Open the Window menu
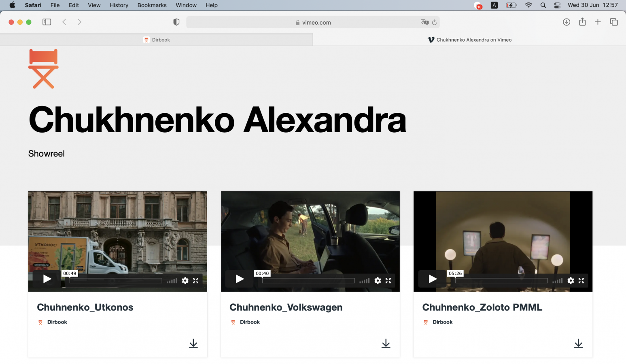The width and height of the screenshot is (626, 364). [x=186, y=5]
